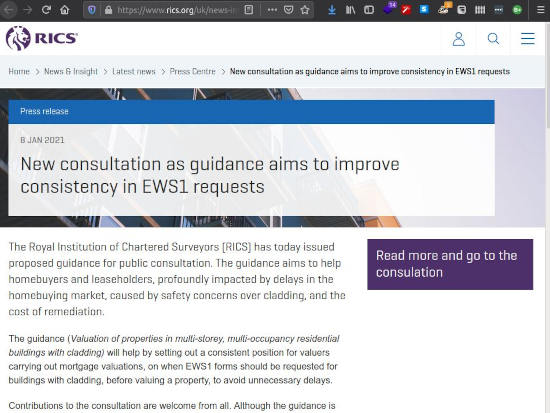Click the browser back arrow button
550x413 pixels.
click(x=9, y=10)
